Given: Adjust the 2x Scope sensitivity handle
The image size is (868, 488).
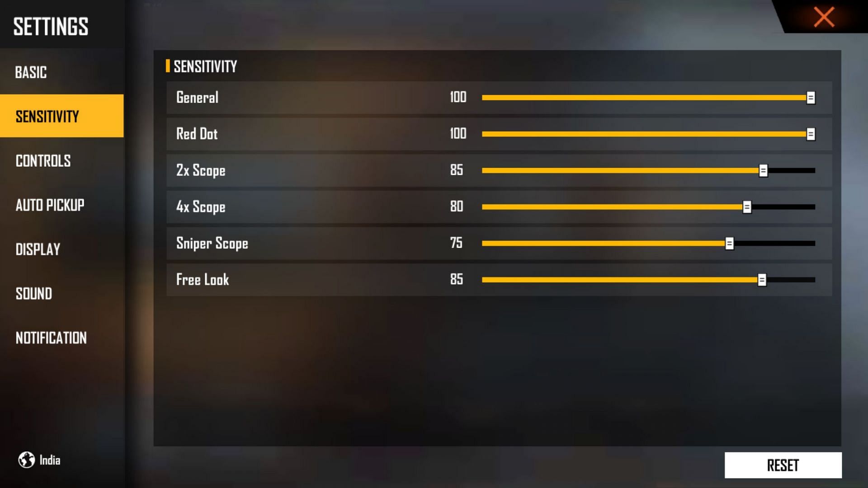Looking at the screenshot, I should click(764, 170).
